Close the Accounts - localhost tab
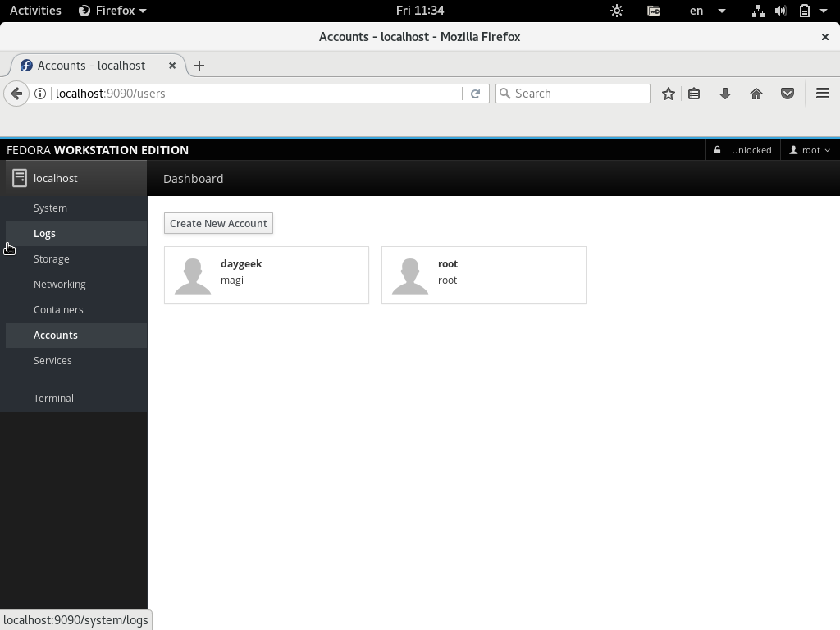 (x=172, y=66)
